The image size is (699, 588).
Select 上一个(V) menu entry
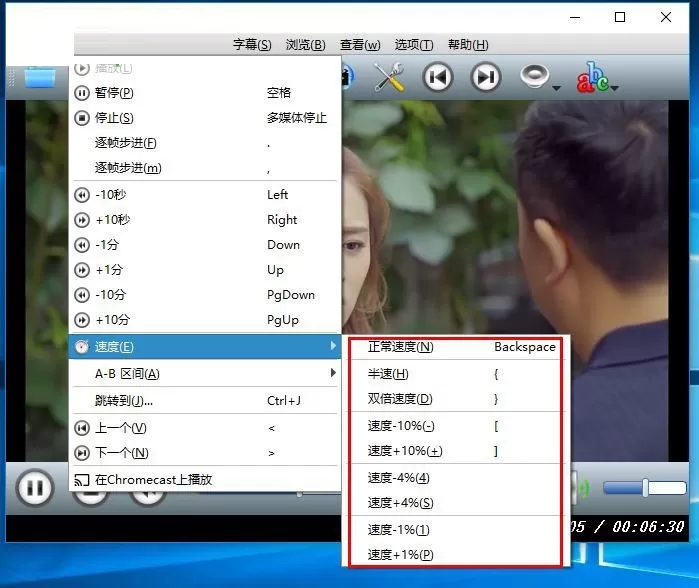click(x=205, y=428)
